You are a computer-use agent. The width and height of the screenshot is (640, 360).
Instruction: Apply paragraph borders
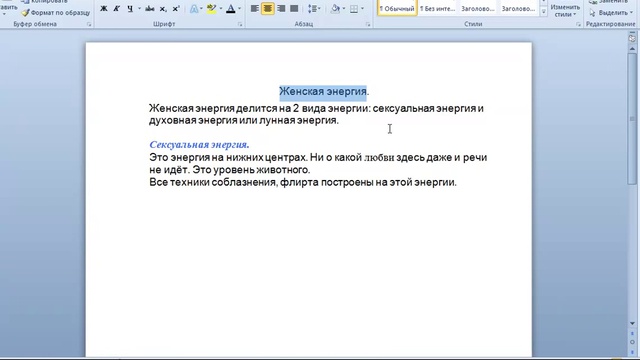click(354, 9)
